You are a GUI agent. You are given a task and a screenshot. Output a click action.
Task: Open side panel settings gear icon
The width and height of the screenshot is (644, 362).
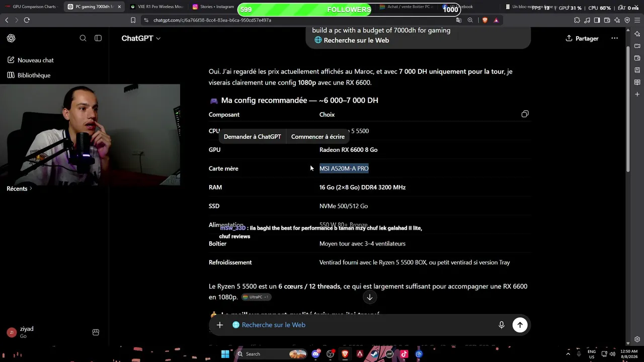(x=637, y=339)
